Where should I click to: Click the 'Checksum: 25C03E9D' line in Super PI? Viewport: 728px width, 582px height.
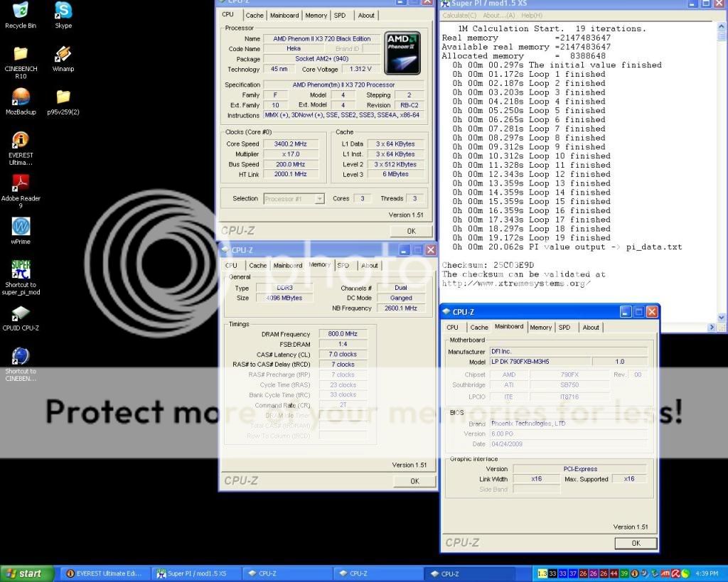488,265
